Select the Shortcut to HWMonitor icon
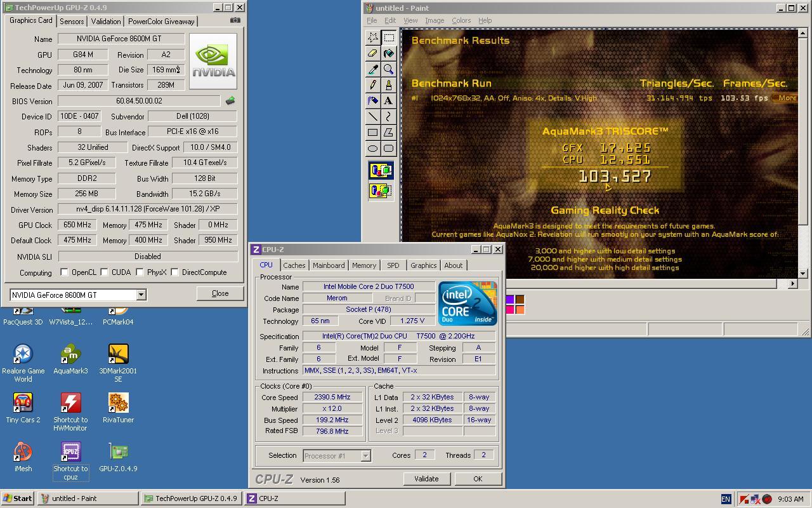 coord(70,411)
